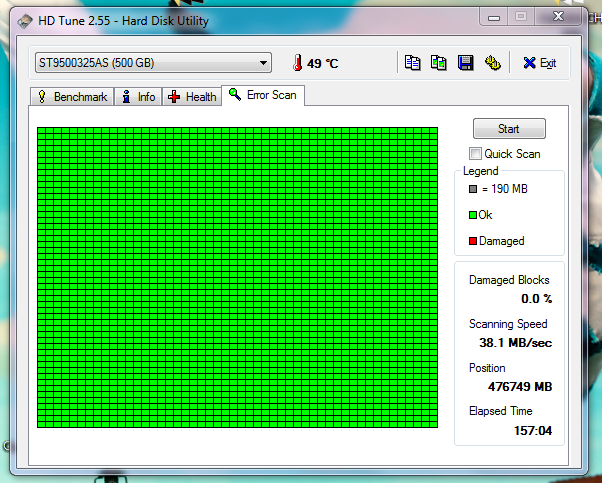The width and height of the screenshot is (602, 483).
Task: Click the Benchmark tab lightbulb icon
Action: 42,97
